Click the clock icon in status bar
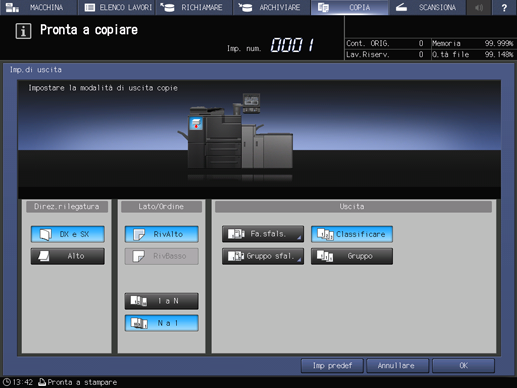 (6, 382)
